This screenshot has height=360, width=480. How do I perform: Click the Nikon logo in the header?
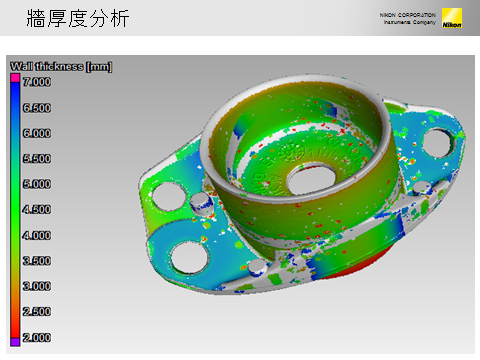click(x=452, y=18)
